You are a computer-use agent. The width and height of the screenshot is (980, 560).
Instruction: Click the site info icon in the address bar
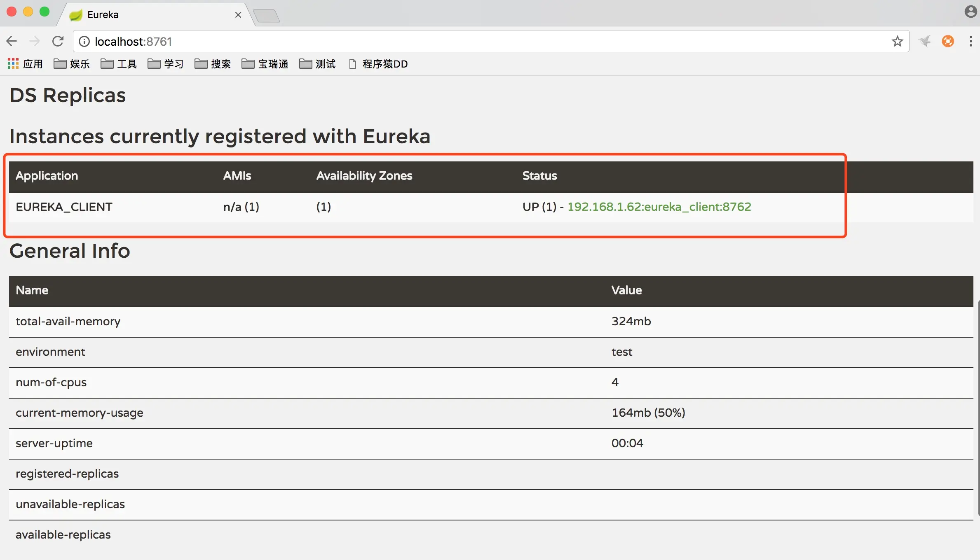84,42
